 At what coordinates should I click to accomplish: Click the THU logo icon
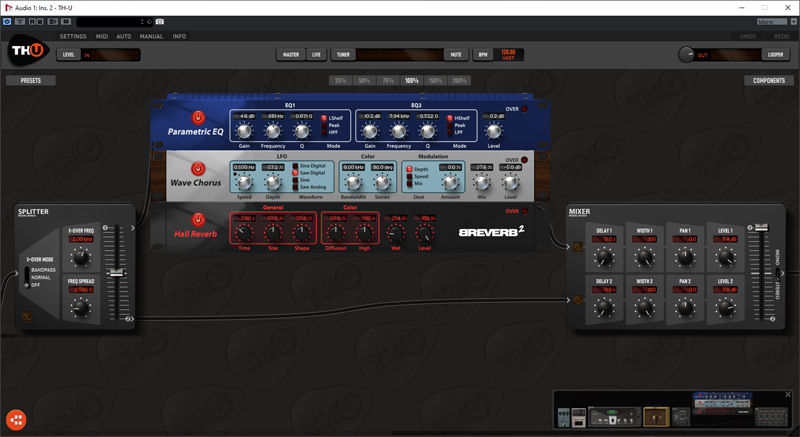[x=27, y=52]
